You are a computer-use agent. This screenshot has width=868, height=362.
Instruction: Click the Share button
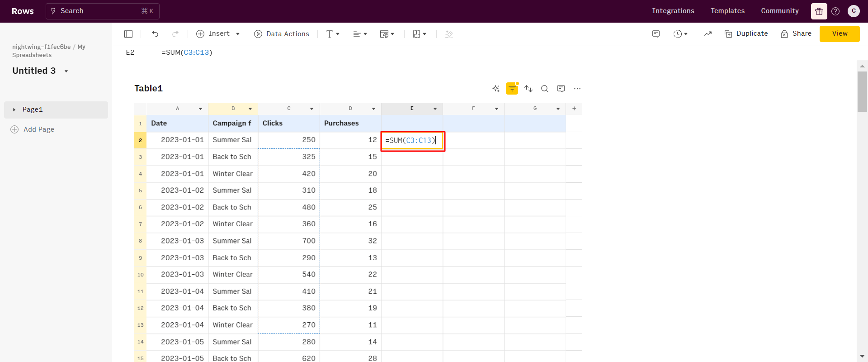796,34
